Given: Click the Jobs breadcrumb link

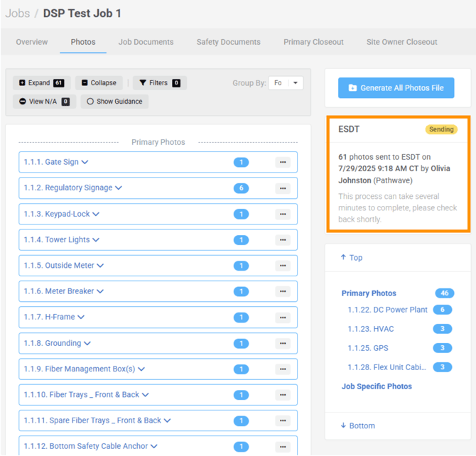Looking at the screenshot, I should point(18,13).
